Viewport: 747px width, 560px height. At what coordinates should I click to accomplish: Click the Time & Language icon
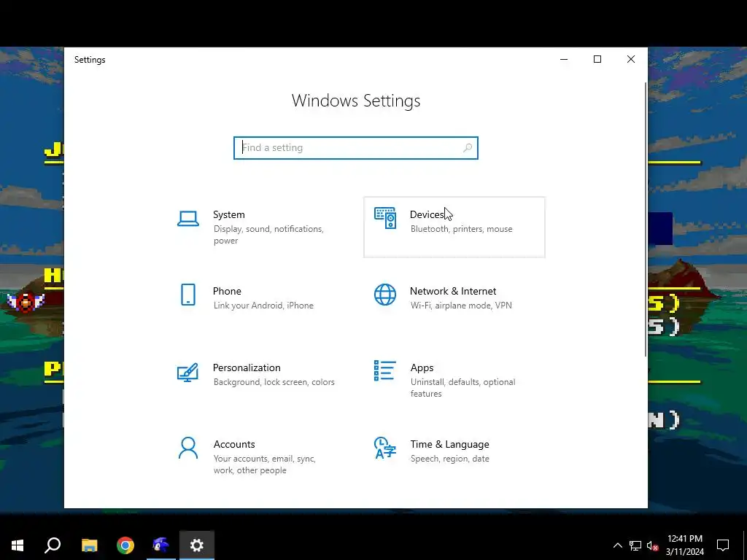point(385,448)
